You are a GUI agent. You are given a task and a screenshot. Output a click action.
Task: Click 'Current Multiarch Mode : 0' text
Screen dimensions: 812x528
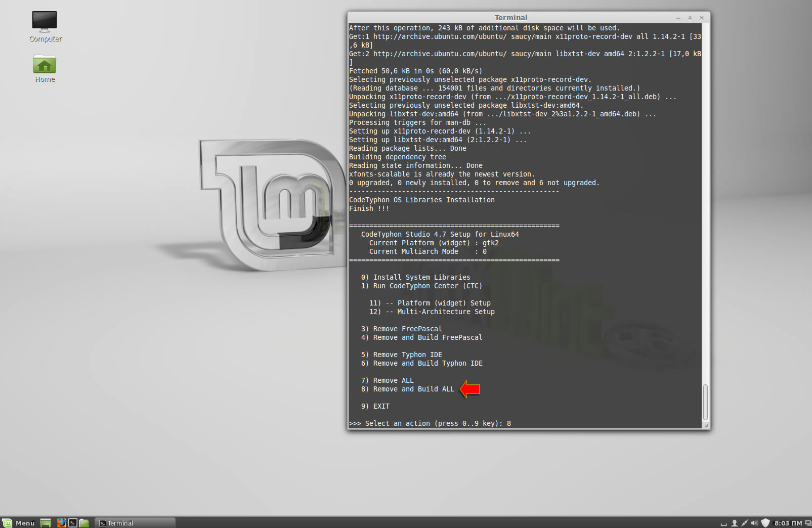(x=428, y=251)
